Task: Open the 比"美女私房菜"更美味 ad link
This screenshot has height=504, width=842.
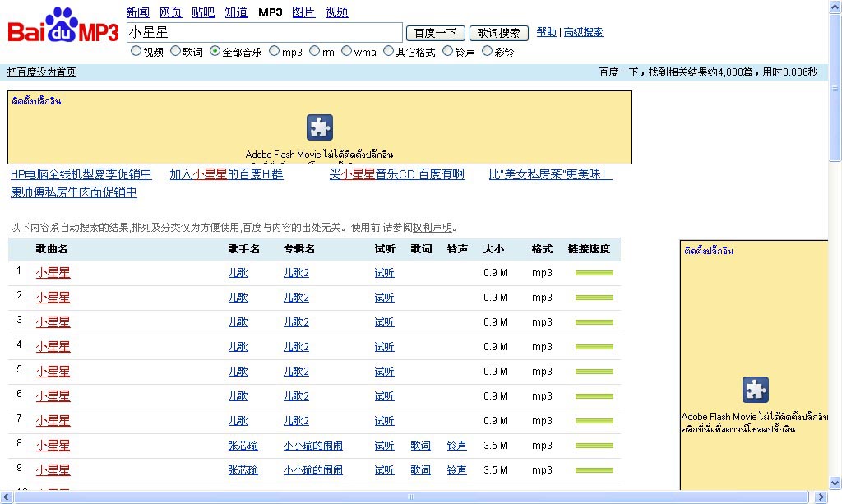Action: pos(550,174)
